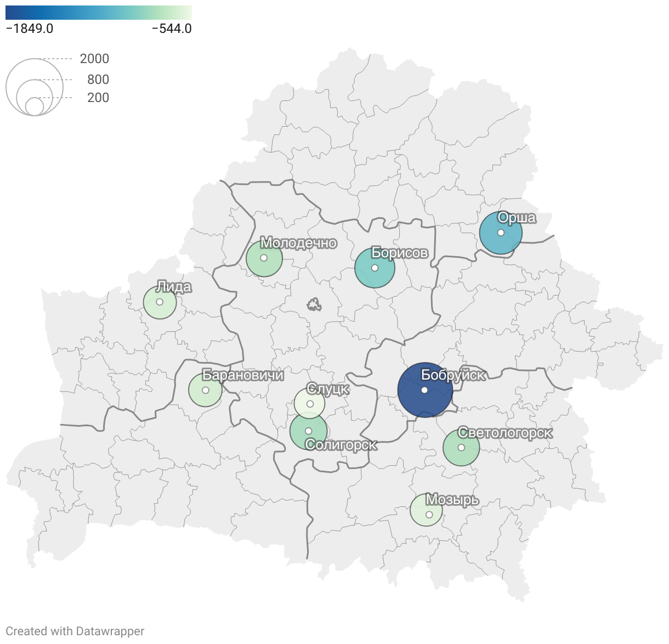Click dark blue end of color legend

[11, 13]
